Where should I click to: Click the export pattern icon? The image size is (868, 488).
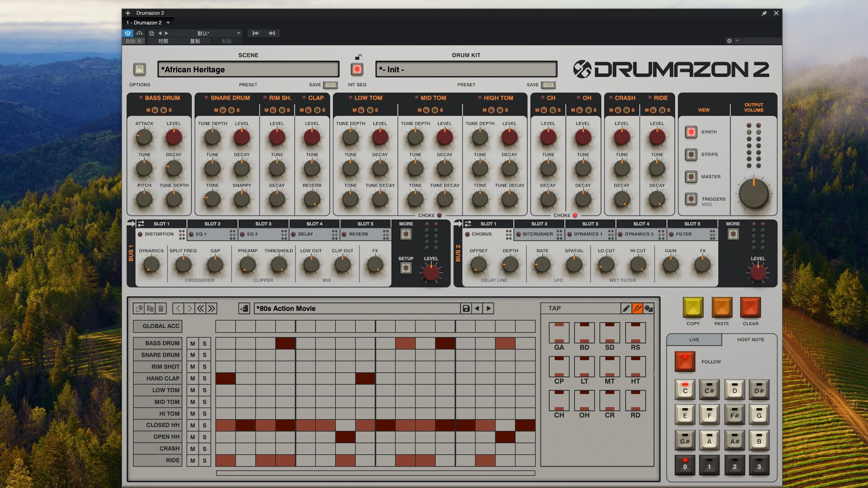(244, 309)
